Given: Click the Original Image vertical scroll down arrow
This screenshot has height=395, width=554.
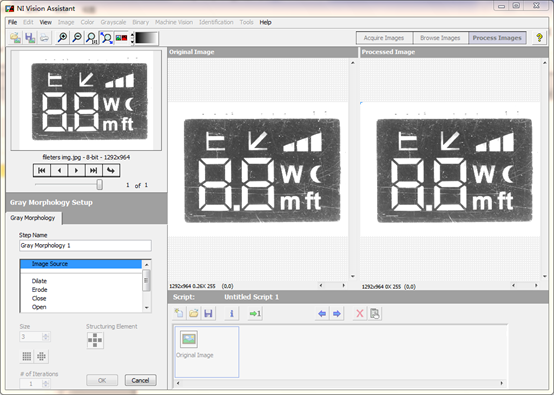Looking at the screenshot, I should pyautogui.click(x=353, y=276).
